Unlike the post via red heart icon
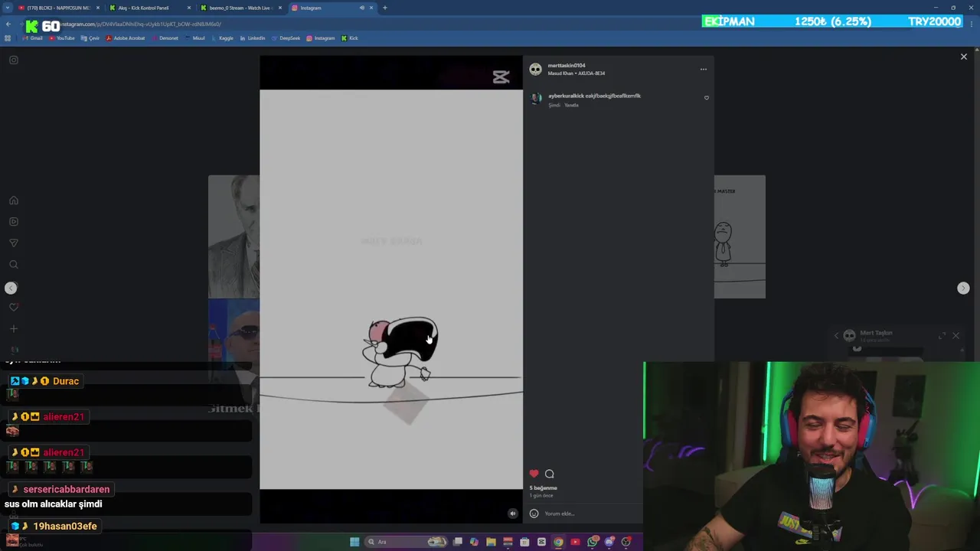 click(x=534, y=474)
